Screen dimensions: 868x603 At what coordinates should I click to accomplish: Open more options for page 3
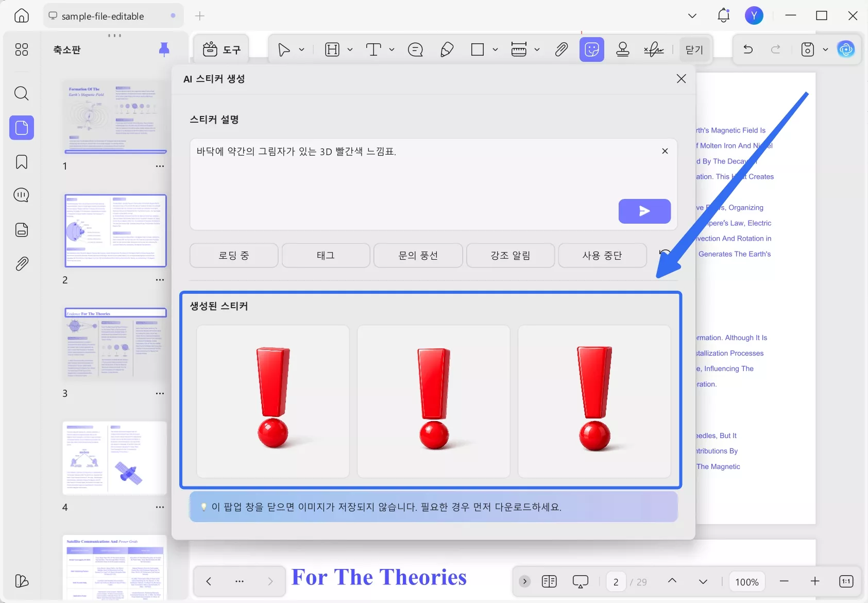pos(160,393)
